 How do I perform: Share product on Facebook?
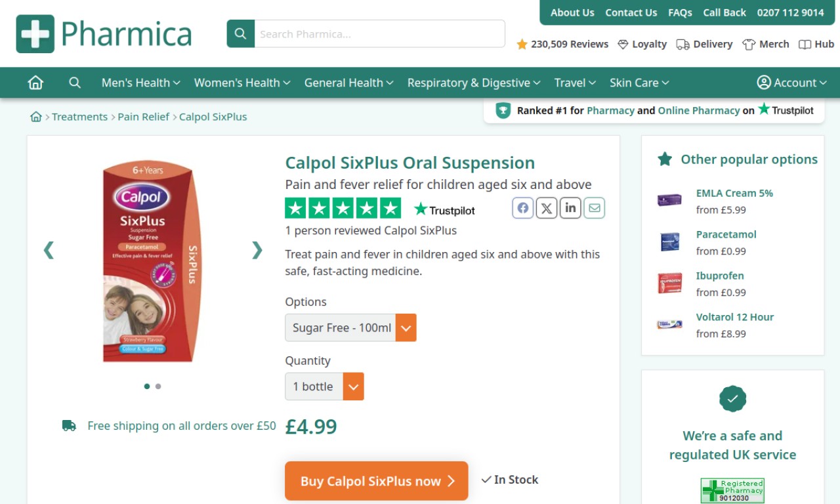click(523, 208)
